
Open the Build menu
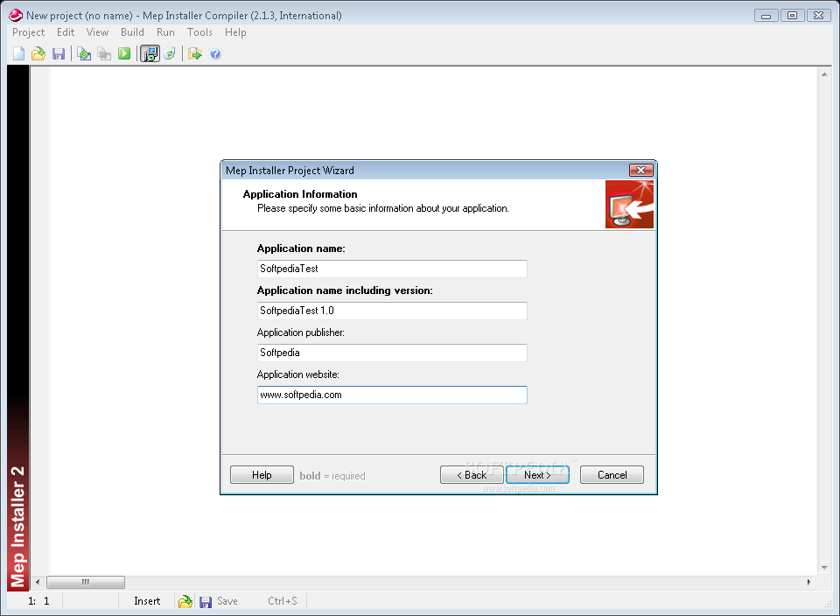click(x=132, y=32)
